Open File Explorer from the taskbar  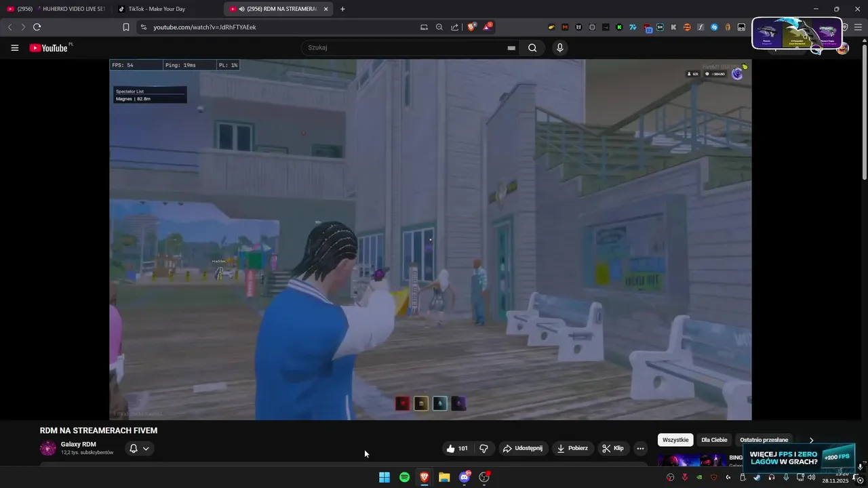click(444, 477)
